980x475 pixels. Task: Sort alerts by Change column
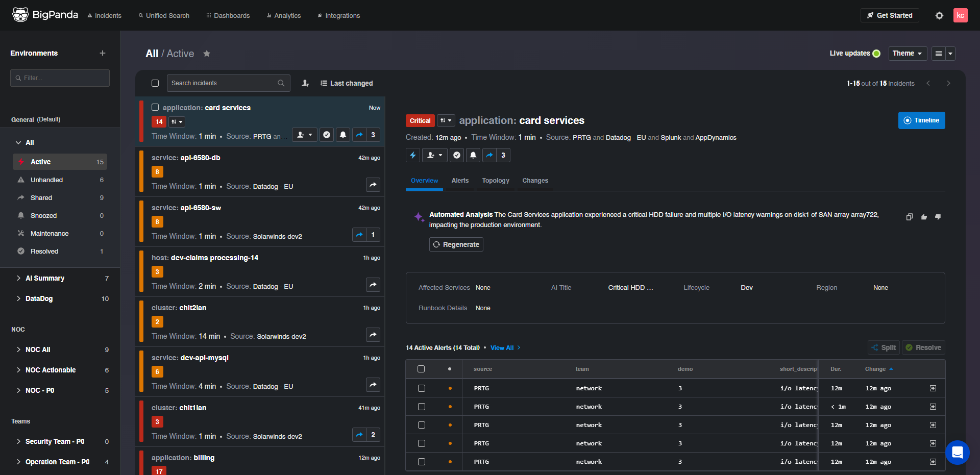pyautogui.click(x=879, y=369)
